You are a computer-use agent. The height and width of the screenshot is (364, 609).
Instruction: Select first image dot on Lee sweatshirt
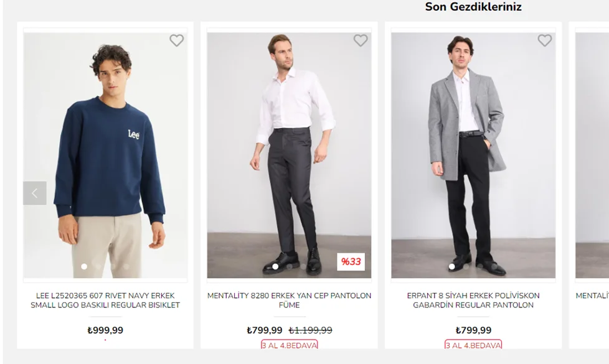pos(84,266)
